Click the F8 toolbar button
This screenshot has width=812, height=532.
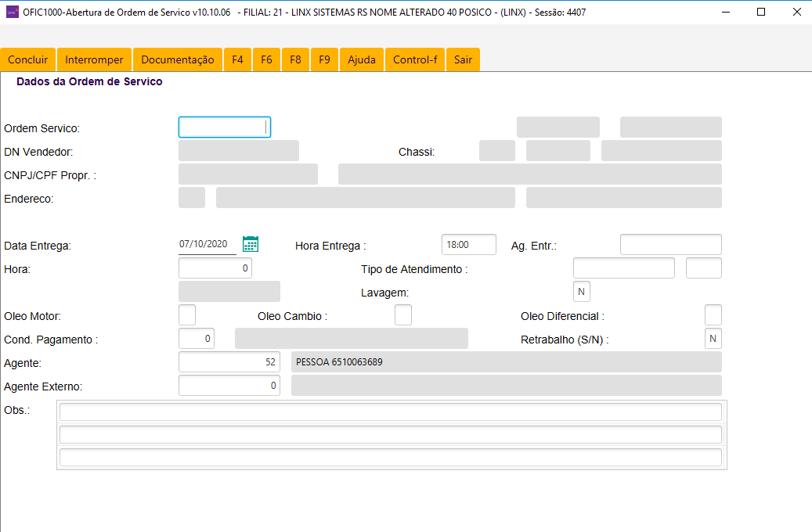coord(296,59)
